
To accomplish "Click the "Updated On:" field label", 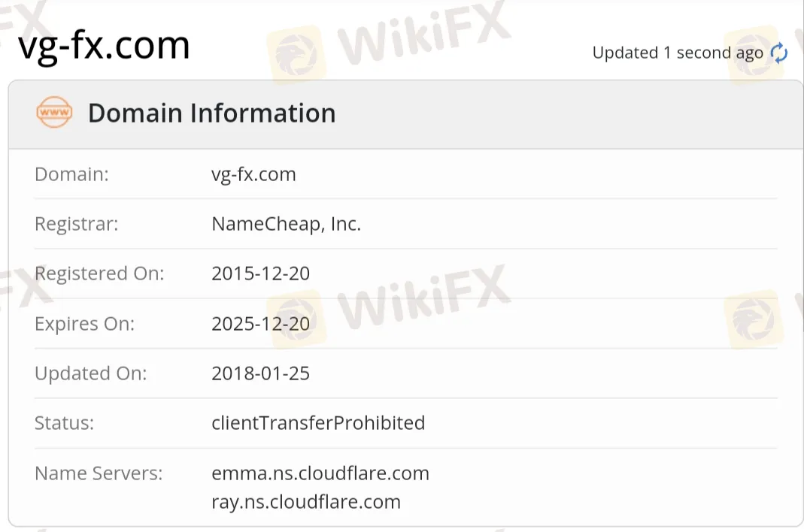I will [x=90, y=373].
